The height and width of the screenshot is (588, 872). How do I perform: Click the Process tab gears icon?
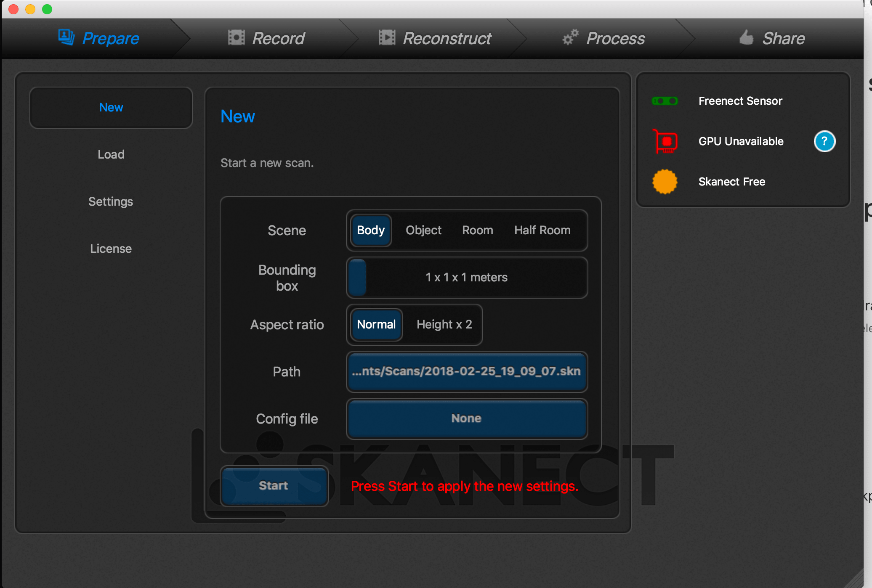click(x=571, y=37)
